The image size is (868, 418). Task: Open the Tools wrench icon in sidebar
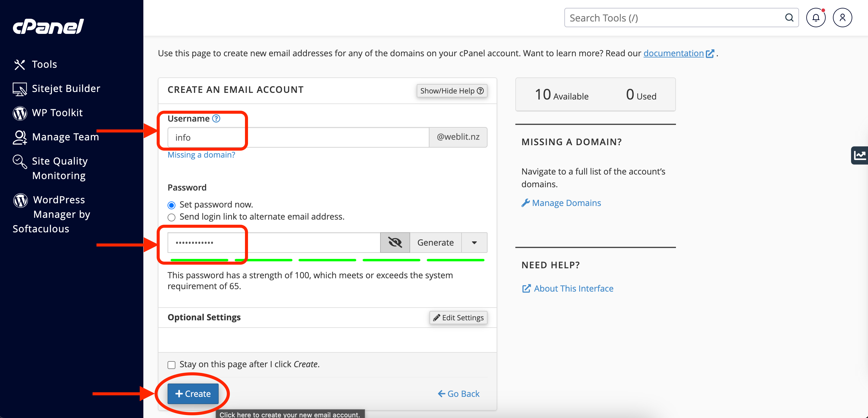[20, 64]
